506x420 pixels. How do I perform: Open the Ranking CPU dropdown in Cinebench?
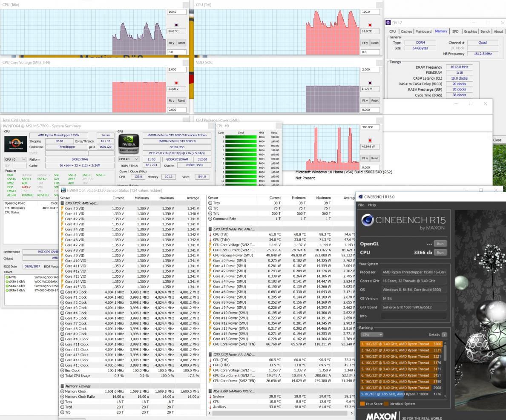pos(372,335)
